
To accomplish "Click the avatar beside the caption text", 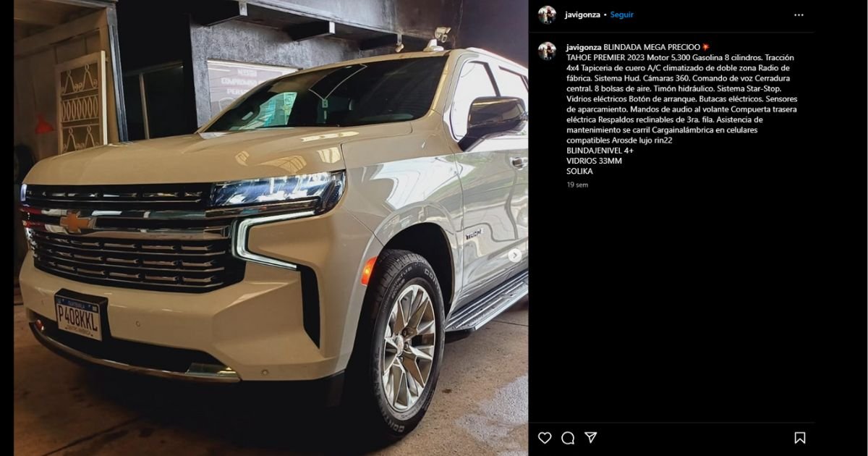I will coord(547,50).
